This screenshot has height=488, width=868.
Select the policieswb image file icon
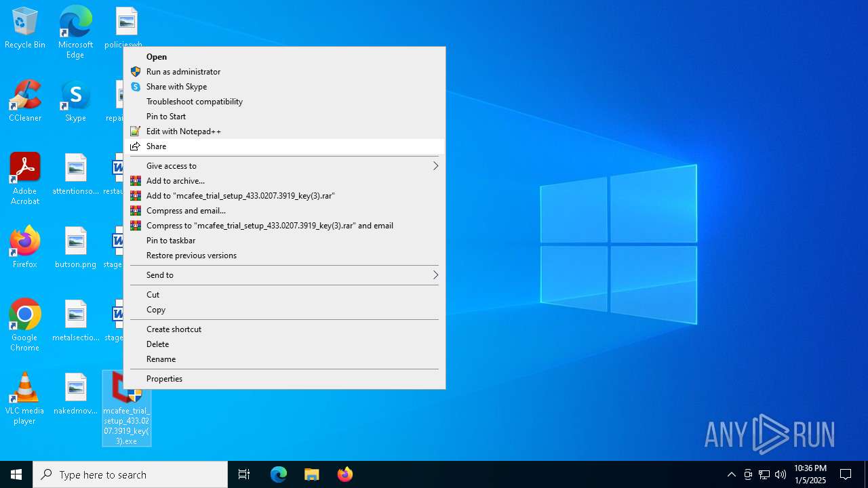pyautogui.click(x=126, y=28)
